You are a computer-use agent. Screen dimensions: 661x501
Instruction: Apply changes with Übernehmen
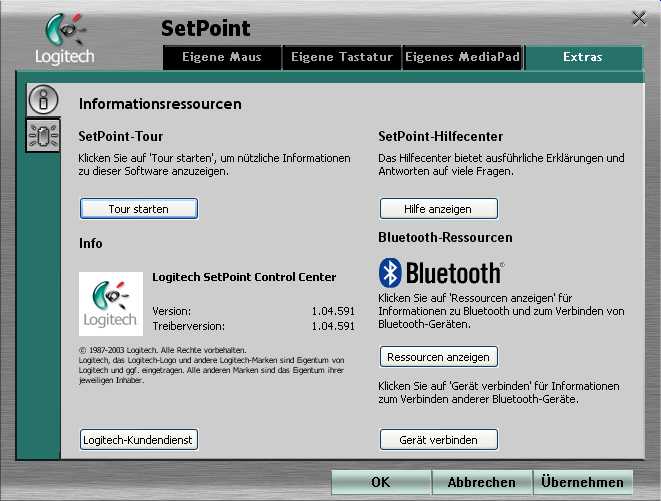pos(583,482)
